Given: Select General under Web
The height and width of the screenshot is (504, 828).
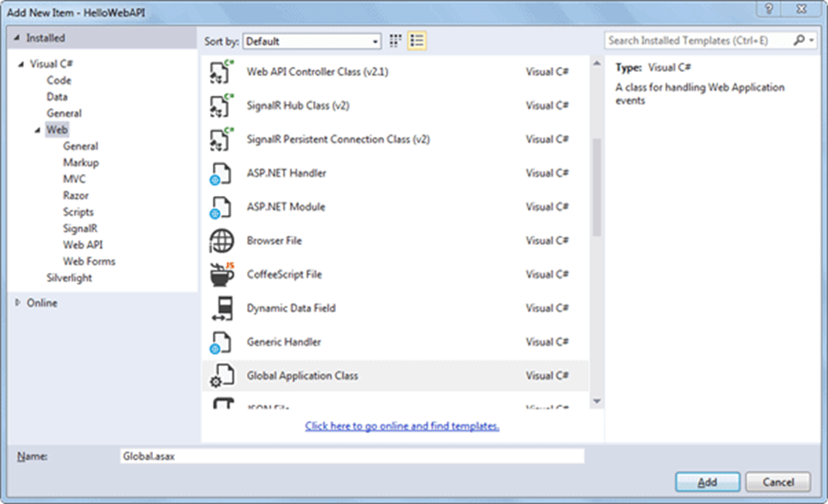Looking at the screenshot, I should pyautogui.click(x=80, y=146).
